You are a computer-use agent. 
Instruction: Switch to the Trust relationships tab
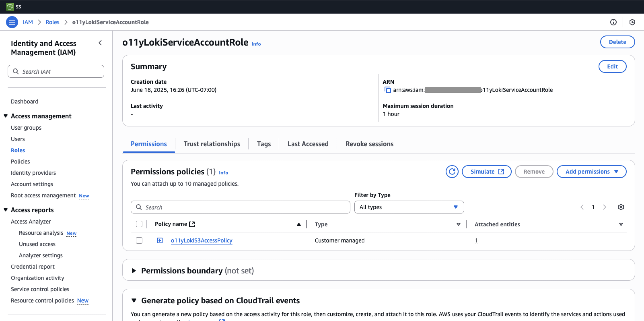tap(212, 144)
